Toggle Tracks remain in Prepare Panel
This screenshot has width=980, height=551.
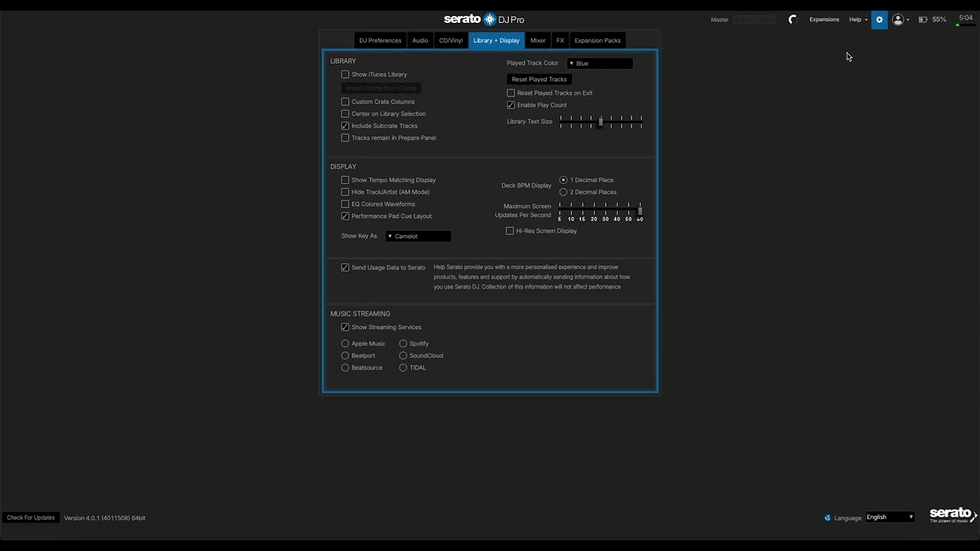coord(345,138)
